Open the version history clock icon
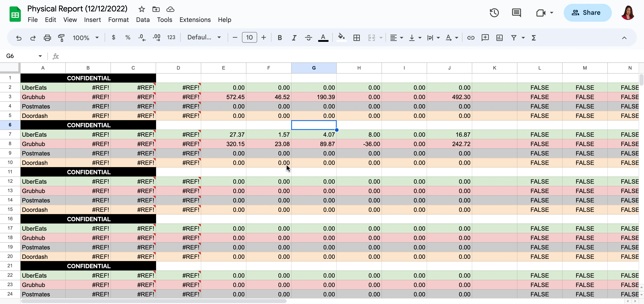The width and height of the screenshot is (644, 304). point(494,13)
